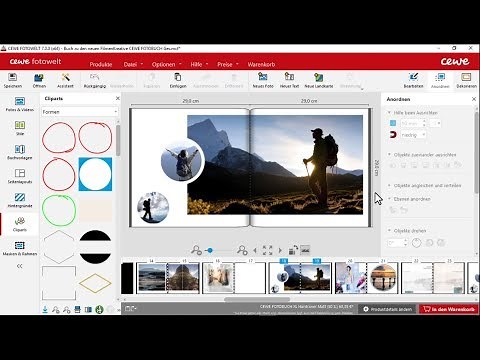Image resolution: width=480 pixels, height=360 pixels.
Task: Click the preview image icon below canvas
Action: (x=305, y=250)
